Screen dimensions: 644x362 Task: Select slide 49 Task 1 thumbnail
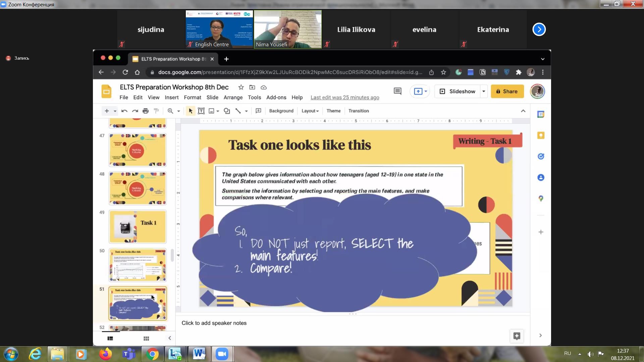click(x=138, y=227)
